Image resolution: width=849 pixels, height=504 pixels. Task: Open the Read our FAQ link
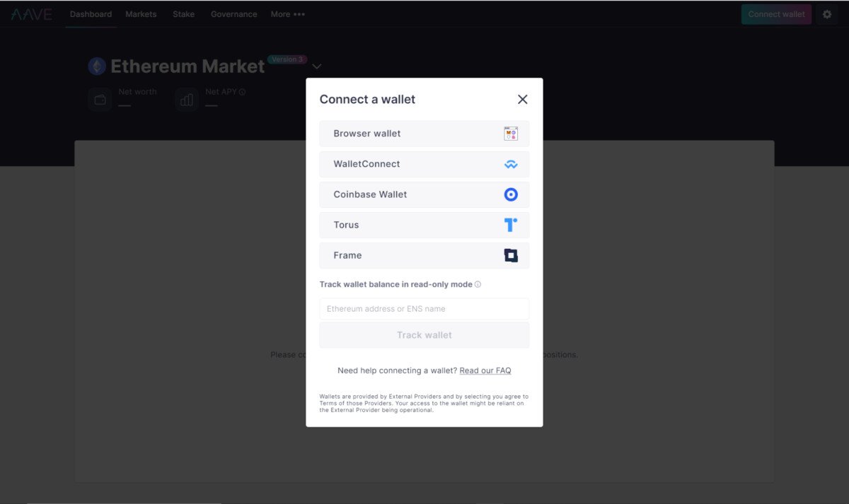[485, 370]
